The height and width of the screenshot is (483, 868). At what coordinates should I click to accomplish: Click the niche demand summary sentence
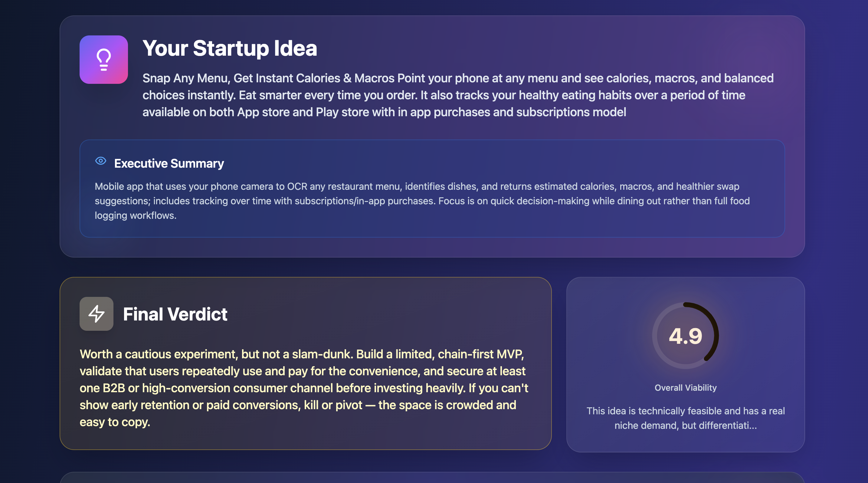(x=686, y=418)
